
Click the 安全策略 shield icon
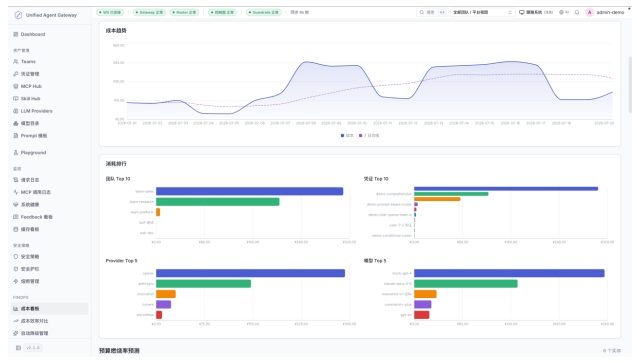[16, 257]
